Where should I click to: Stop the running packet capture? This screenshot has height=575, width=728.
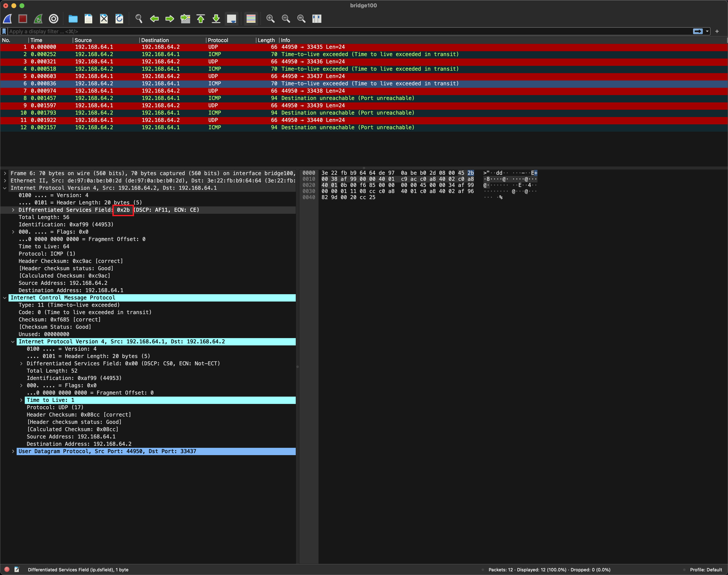pyautogui.click(x=23, y=18)
